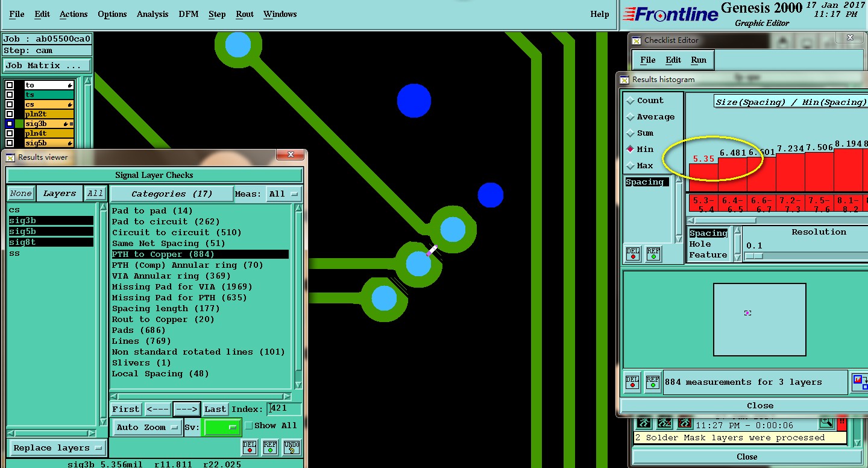Go to next result arrow button
The image size is (868, 468).
pyautogui.click(x=187, y=409)
